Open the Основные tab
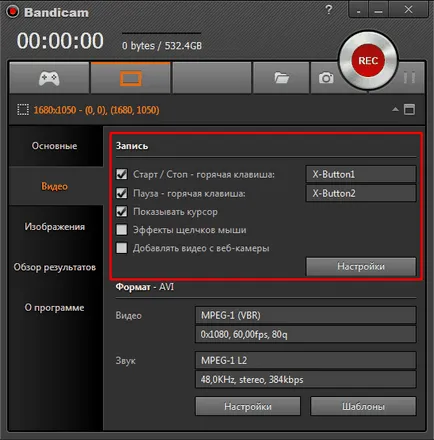 tap(55, 146)
